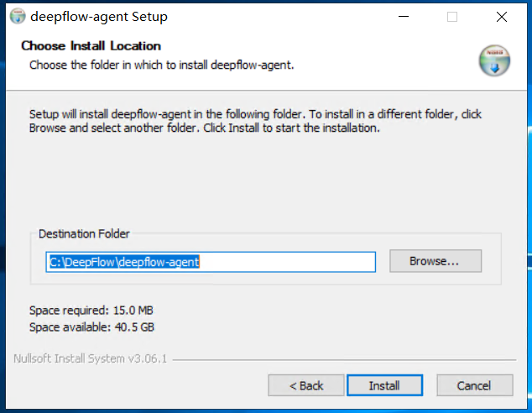Click the "Space available: 40.5 GB" text
This screenshot has width=532, height=413.
pyautogui.click(x=91, y=327)
